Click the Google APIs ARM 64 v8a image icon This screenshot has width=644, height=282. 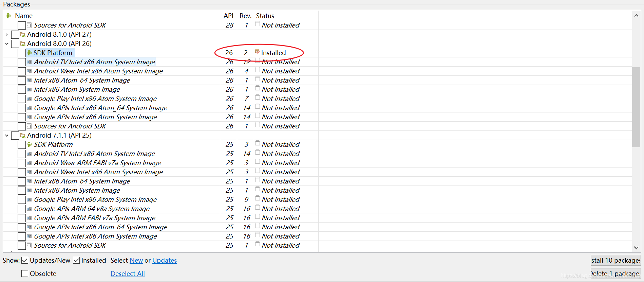pos(29,209)
